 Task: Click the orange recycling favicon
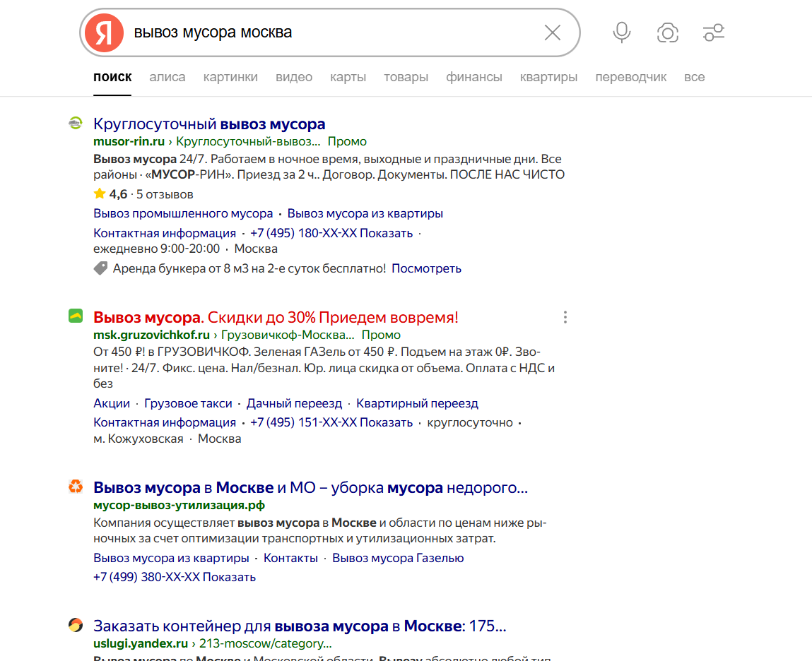click(76, 486)
